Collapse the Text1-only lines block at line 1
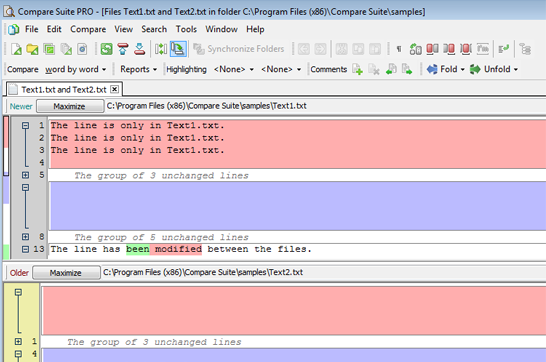This screenshot has height=362, width=546. pyautogui.click(x=25, y=125)
